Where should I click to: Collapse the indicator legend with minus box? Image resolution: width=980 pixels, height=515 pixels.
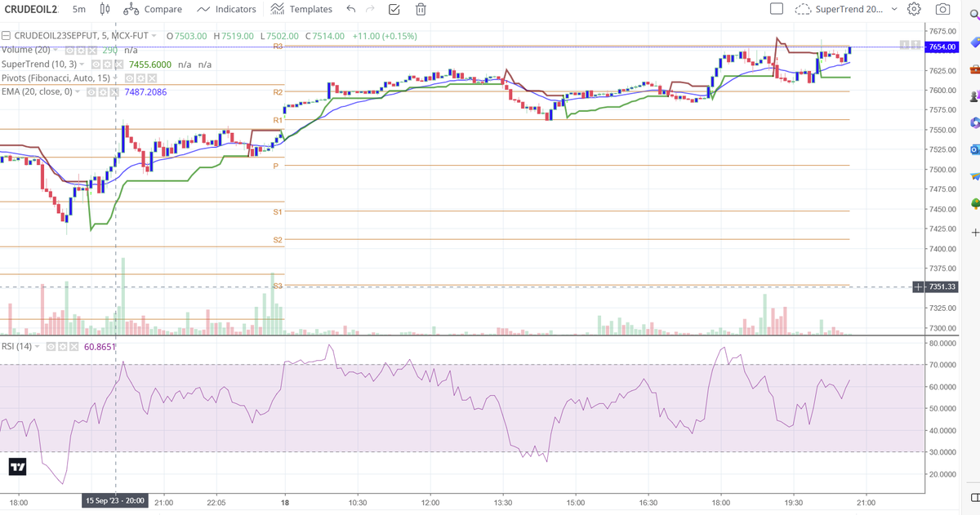pos(6,36)
